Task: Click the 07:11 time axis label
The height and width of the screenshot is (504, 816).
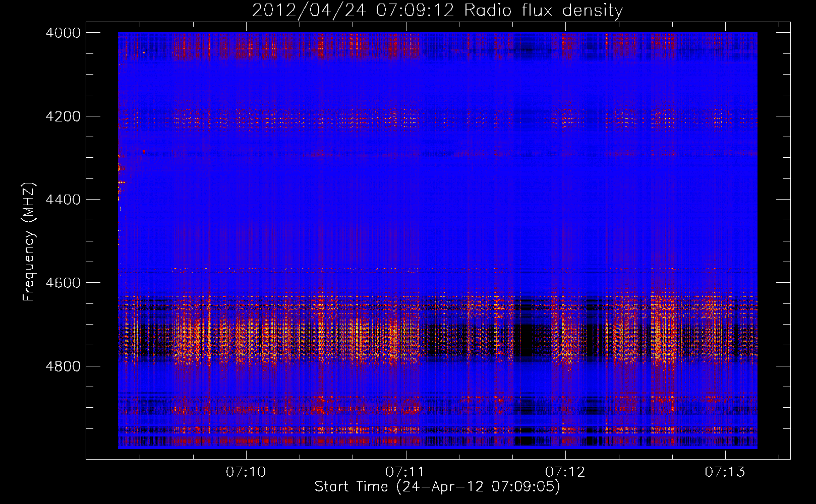Action: coord(405,472)
